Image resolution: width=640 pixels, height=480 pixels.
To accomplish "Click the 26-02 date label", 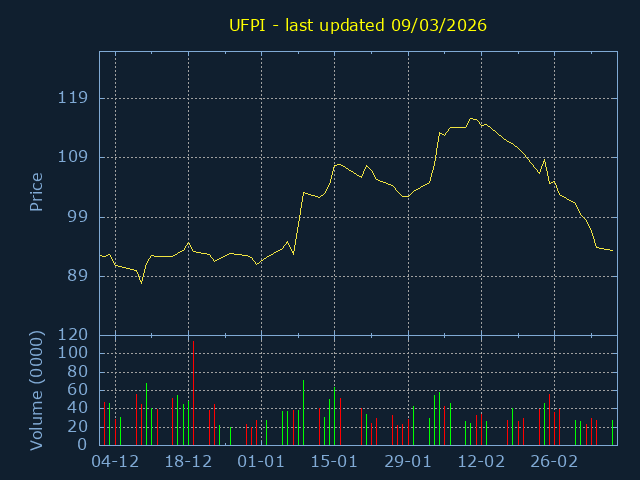I will pyautogui.click(x=554, y=462).
